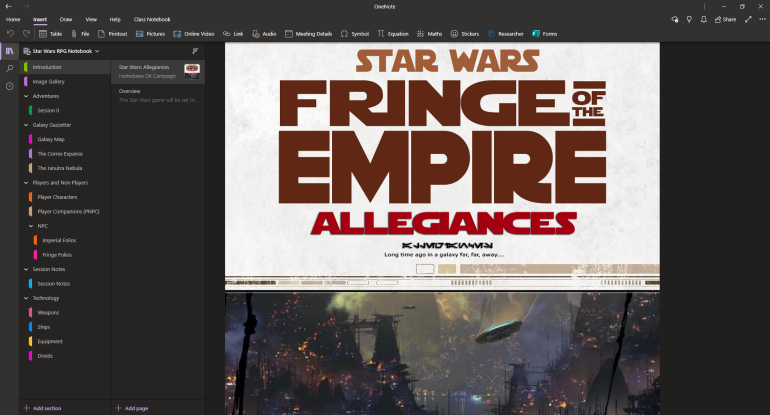Click the Pictures insert icon
The width and height of the screenshot is (770, 415).
149,33
